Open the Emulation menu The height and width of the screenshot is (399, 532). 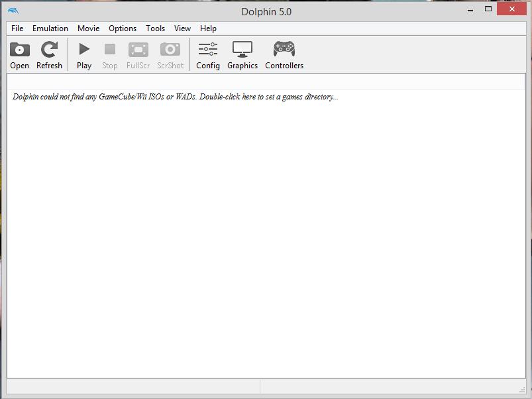pyautogui.click(x=50, y=28)
